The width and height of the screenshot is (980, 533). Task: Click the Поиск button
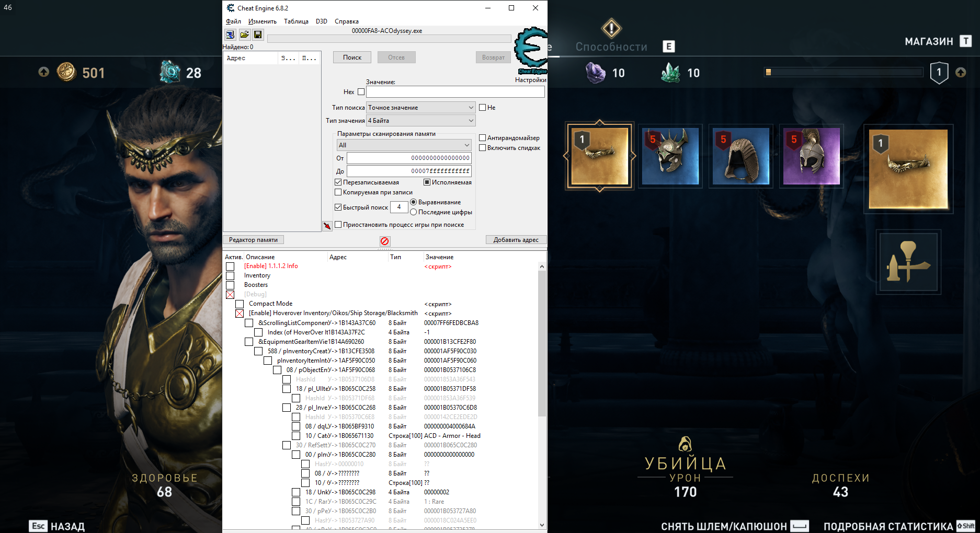(x=352, y=57)
